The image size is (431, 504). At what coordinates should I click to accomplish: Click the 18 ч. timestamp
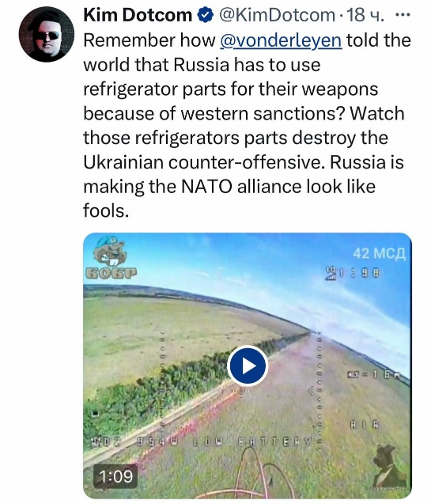[365, 15]
